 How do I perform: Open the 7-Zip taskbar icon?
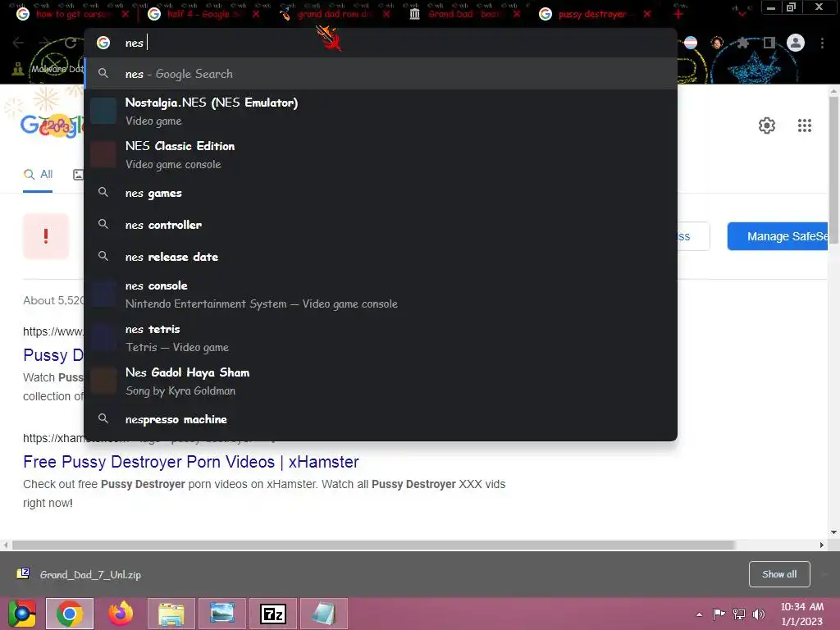[273, 614]
